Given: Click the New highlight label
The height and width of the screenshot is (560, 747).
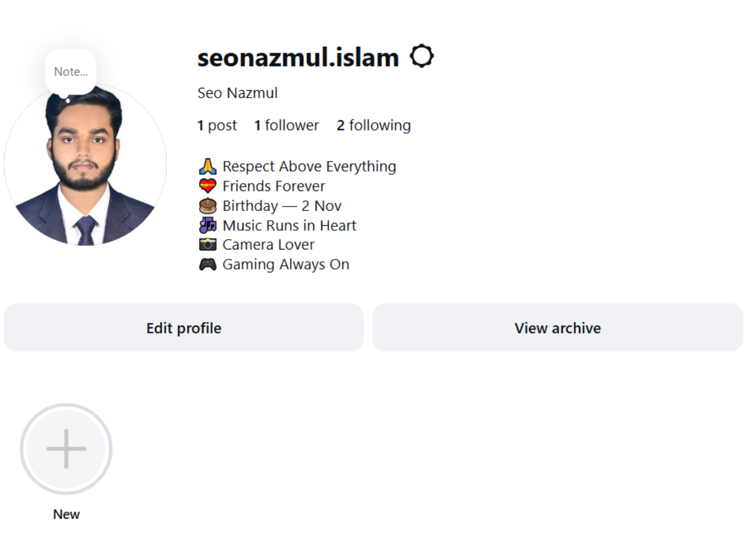Looking at the screenshot, I should [66, 514].
